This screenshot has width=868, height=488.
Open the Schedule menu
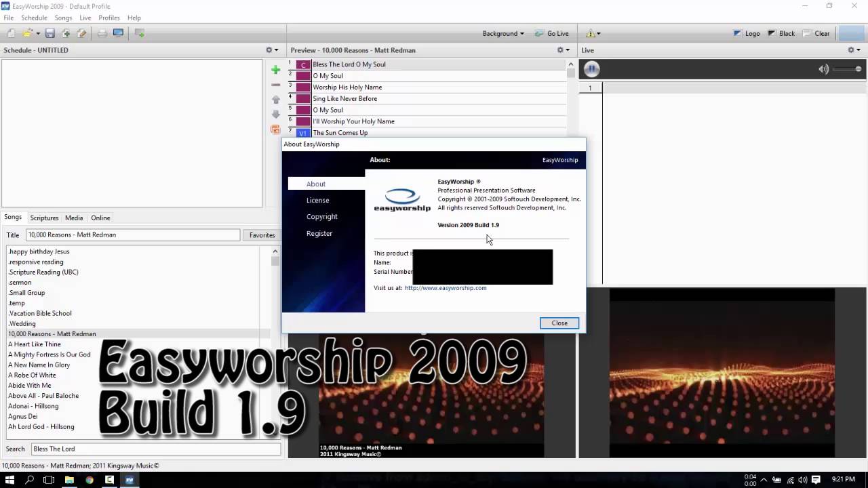[x=34, y=18]
